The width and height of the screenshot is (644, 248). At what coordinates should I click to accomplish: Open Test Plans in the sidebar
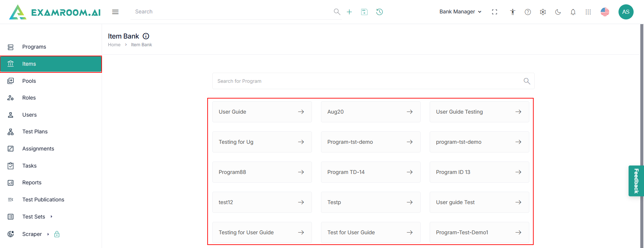point(35,132)
